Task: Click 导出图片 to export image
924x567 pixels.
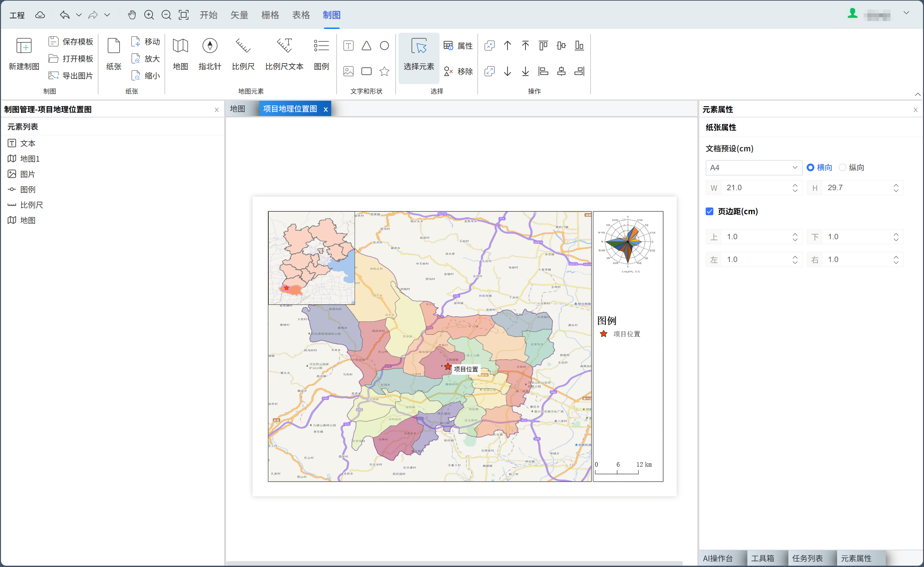Action: pyautogui.click(x=71, y=76)
